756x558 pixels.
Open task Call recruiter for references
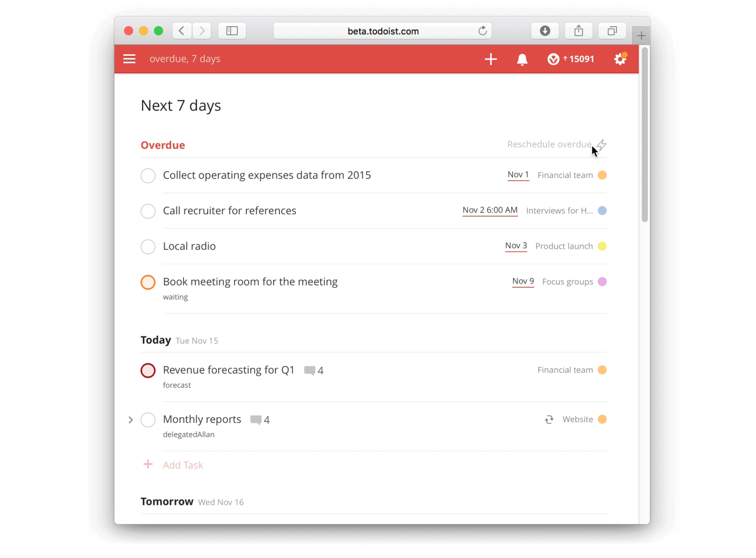(x=230, y=211)
